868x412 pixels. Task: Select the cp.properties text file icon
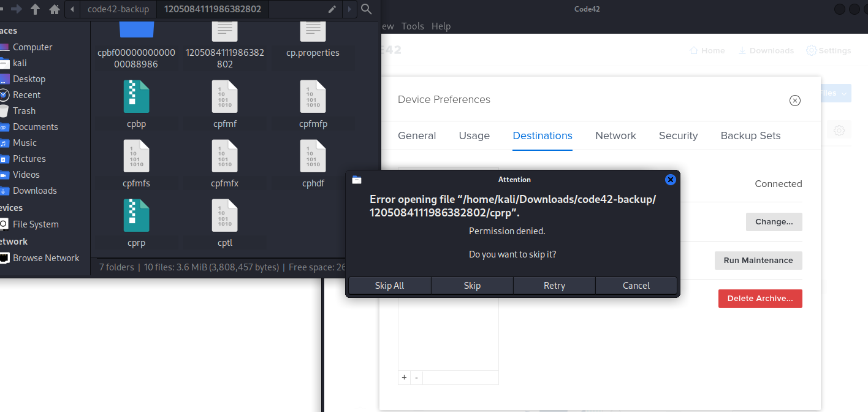(x=313, y=31)
